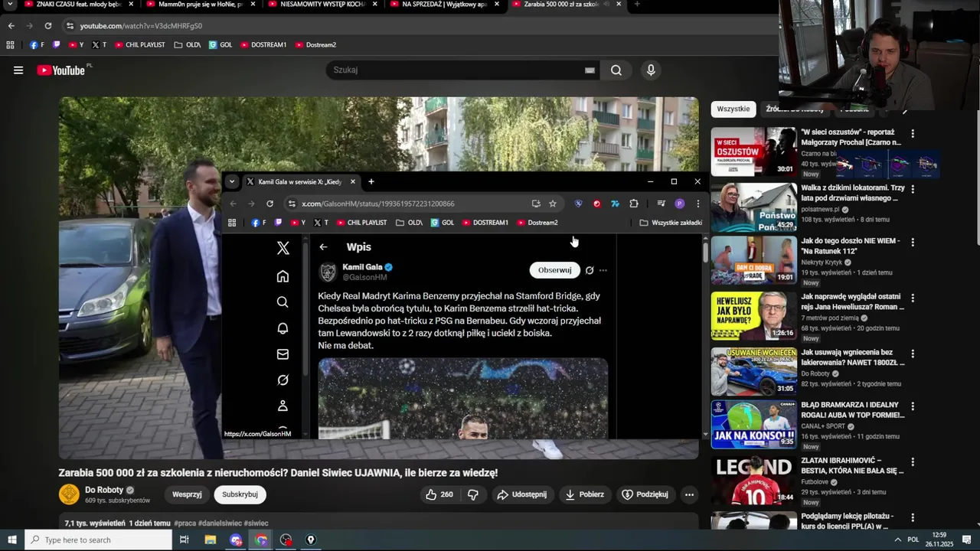Click the Grok icon next to Obserwuj

(590, 270)
